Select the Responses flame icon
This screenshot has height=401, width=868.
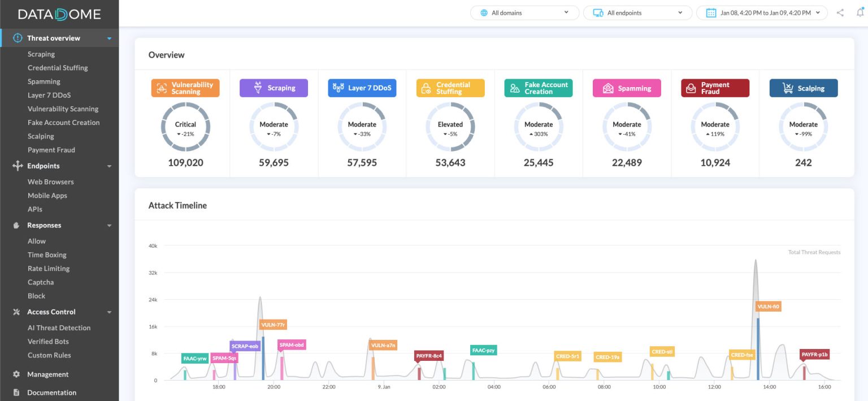tap(16, 225)
